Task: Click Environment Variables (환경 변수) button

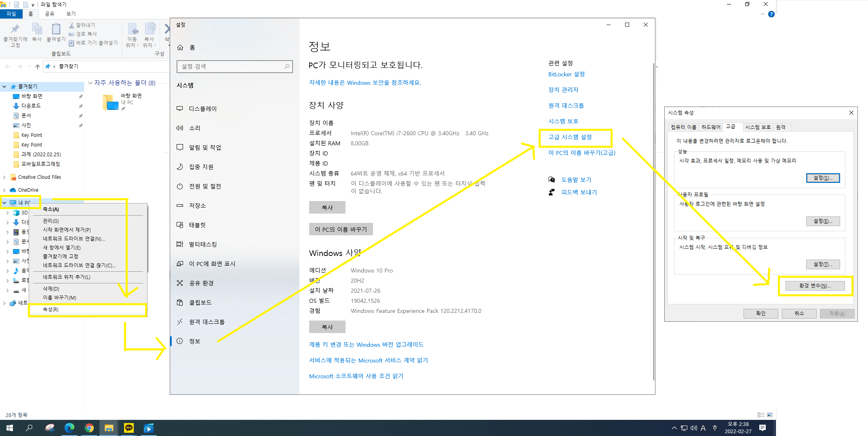Action: coord(815,286)
